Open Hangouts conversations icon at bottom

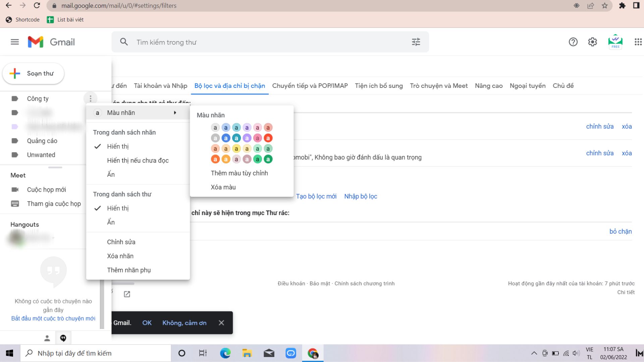63,338
